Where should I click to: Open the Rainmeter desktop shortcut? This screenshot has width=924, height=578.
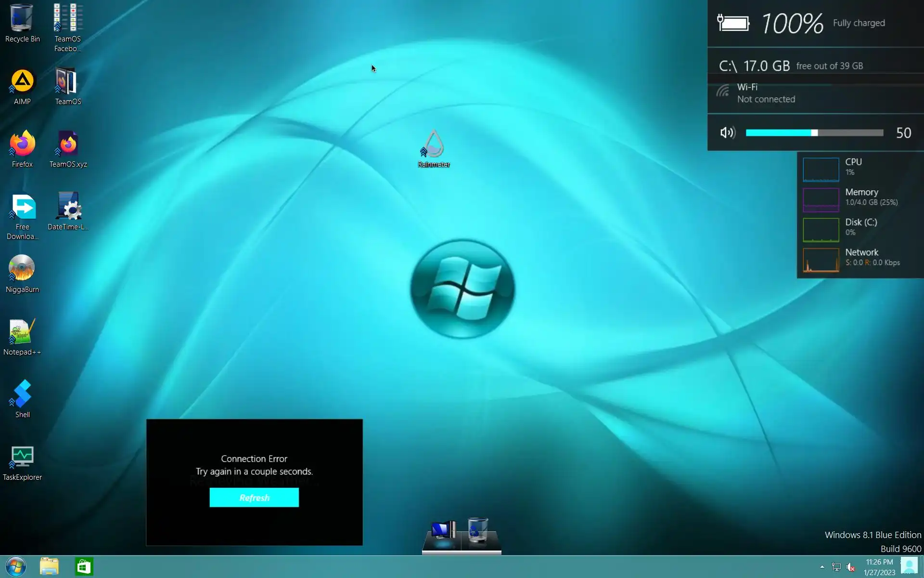[434, 144]
